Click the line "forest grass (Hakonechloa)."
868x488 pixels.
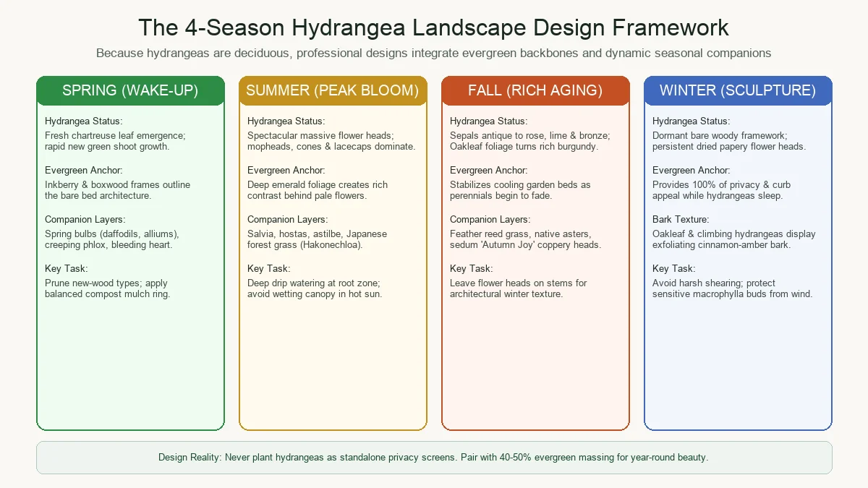click(x=305, y=244)
